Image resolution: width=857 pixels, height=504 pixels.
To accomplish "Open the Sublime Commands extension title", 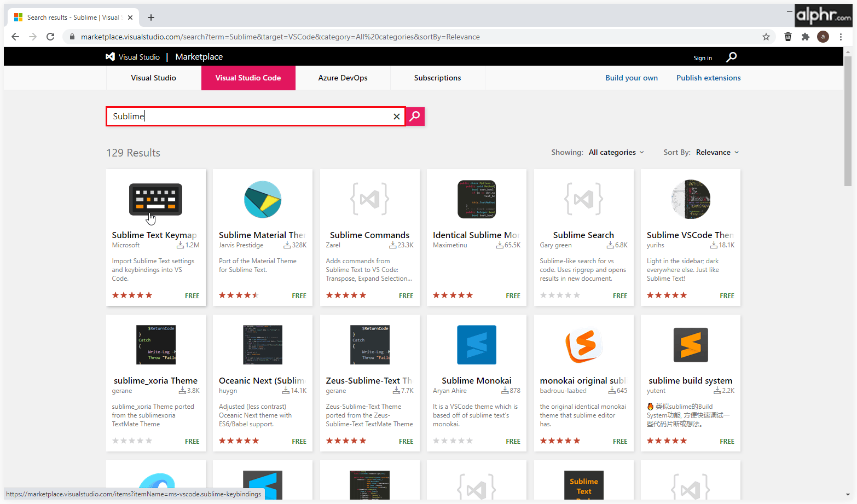I will coord(370,235).
